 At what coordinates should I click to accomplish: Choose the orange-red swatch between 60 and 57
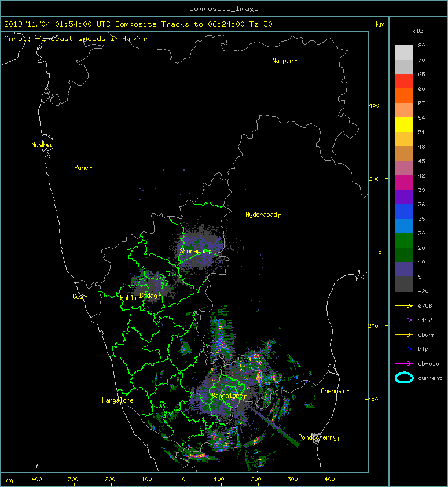(x=404, y=95)
